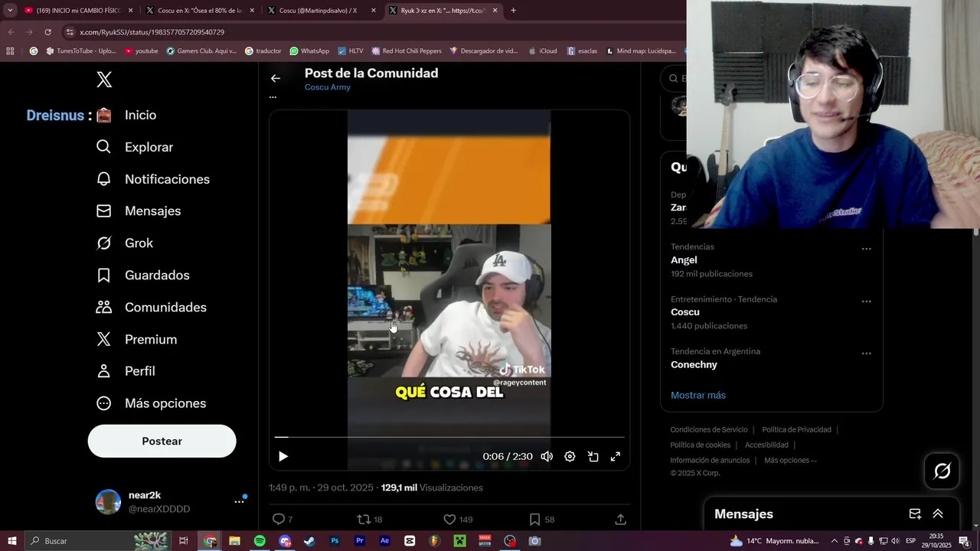
Task: Click Mostrar más under trends
Action: pyautogui.click(x=698, y=395)
